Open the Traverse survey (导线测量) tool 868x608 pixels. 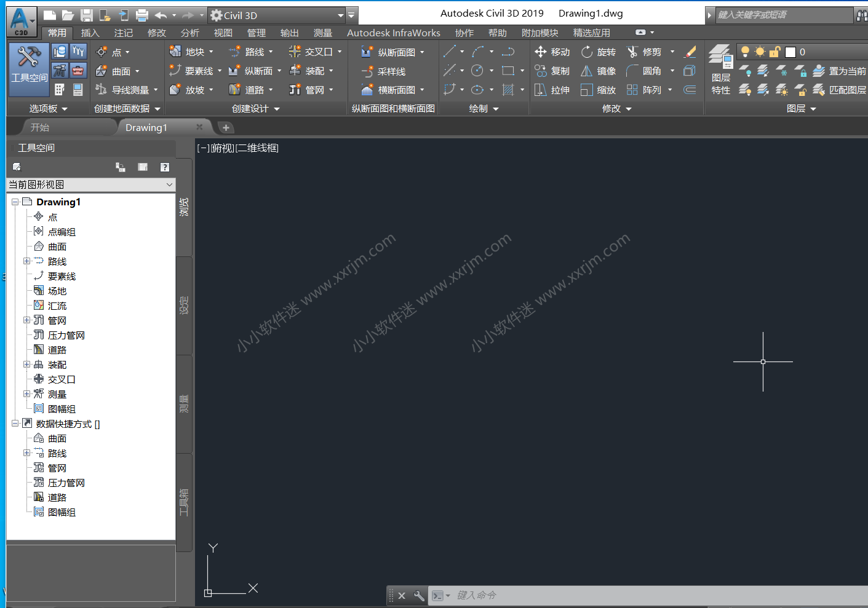(x=126, y=90)
